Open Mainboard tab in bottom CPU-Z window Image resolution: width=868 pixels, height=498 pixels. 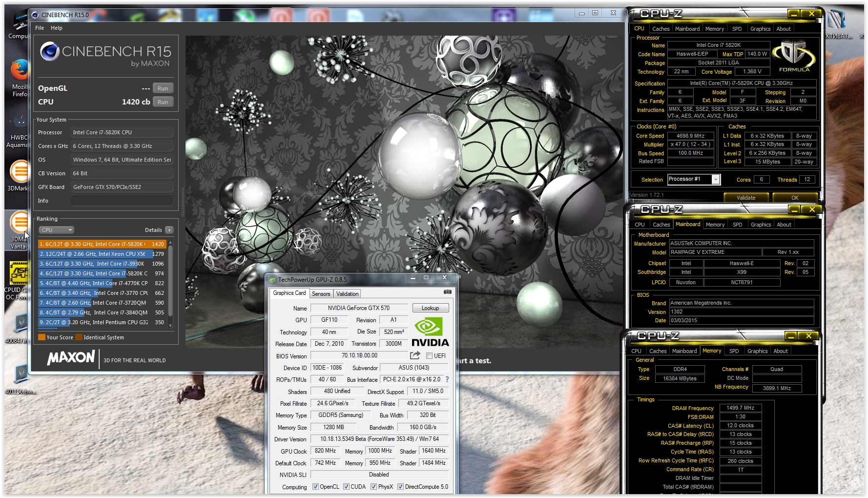684,351
